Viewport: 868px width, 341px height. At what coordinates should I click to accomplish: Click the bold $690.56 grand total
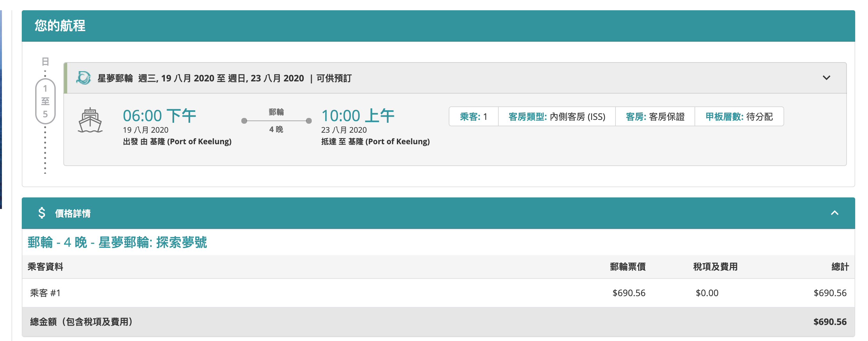(x=830, y=322)
